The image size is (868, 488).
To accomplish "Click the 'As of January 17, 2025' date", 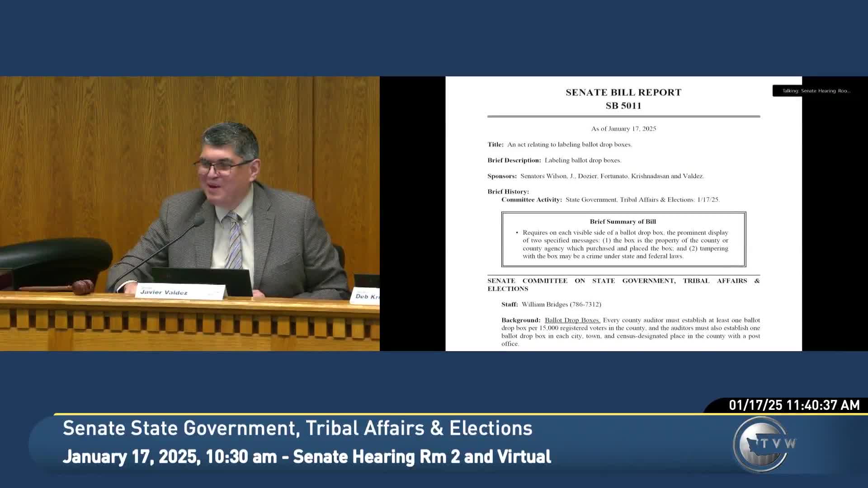I will pyautogui.click(x=623, y=129).
